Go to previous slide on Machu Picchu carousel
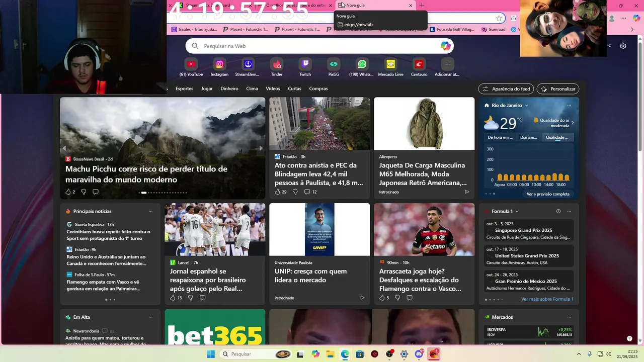The height and width of the screenshot is (362, 644). [x=64, y=148]
